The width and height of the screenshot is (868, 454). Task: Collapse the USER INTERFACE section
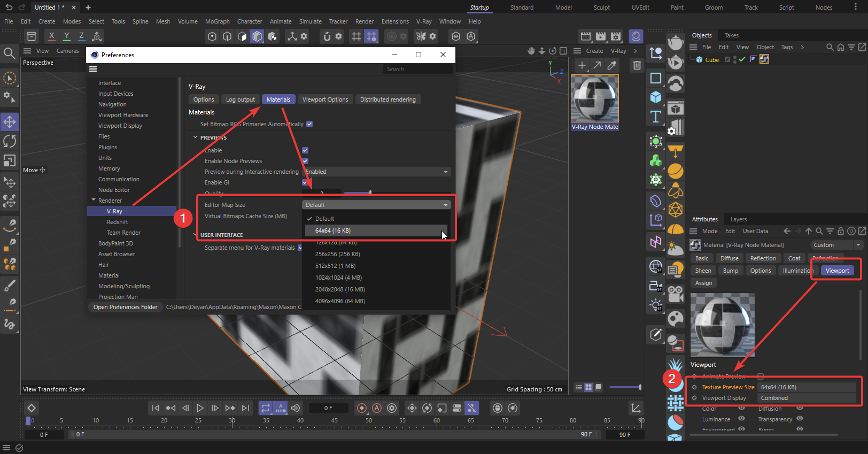pos(195,235)
